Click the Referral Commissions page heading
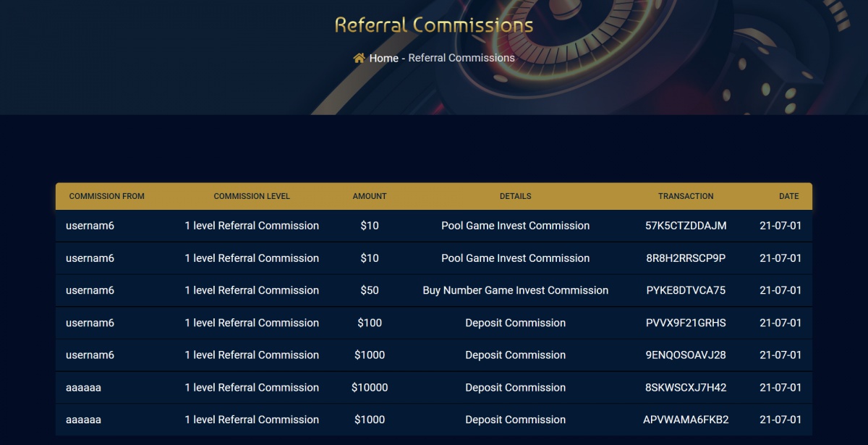The height and width of the screenshot is (445, 868). pos(434,25)
